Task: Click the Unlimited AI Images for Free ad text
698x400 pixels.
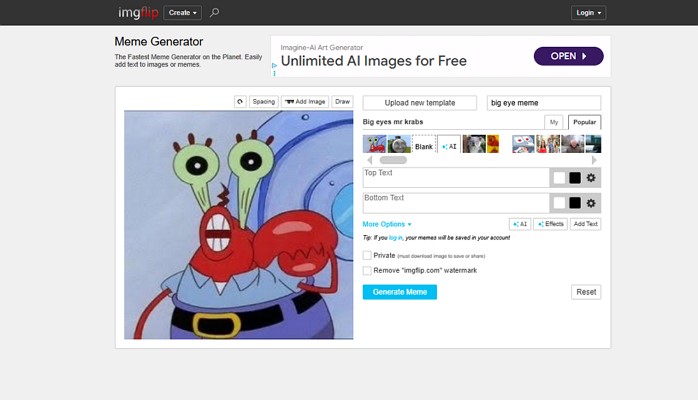Action: pyautogui.click(x=374, y=61)
